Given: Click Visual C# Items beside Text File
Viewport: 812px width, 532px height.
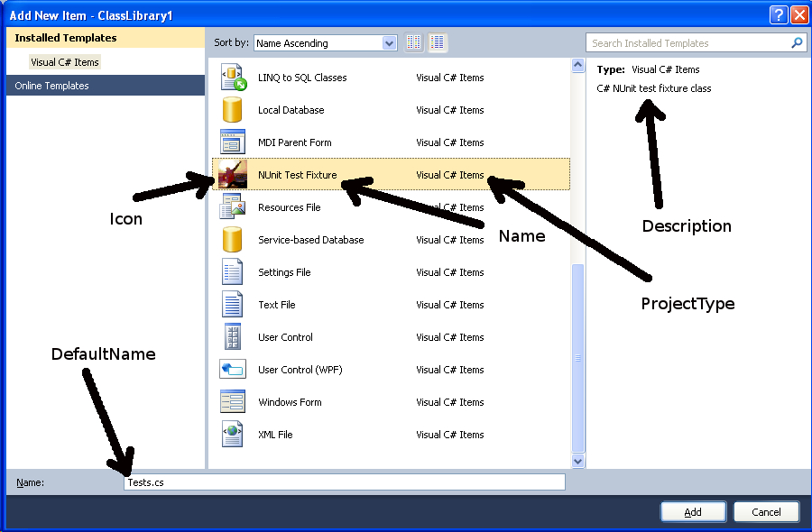Looking at the screenshot, I should click(x=450, y=305).
